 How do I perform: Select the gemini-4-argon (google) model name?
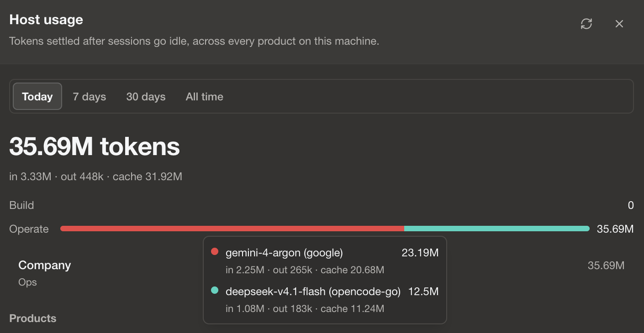click(284, 253)
